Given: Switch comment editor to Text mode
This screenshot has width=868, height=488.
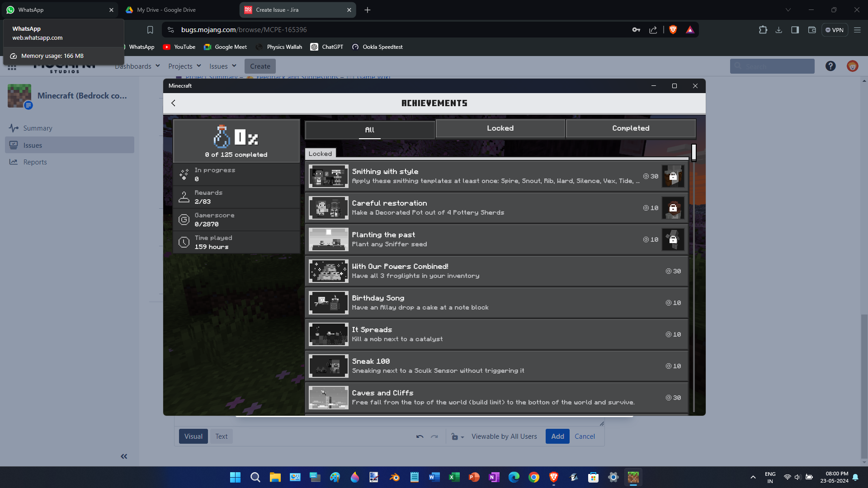Looking at the screenshot, I should pos(221,436).
